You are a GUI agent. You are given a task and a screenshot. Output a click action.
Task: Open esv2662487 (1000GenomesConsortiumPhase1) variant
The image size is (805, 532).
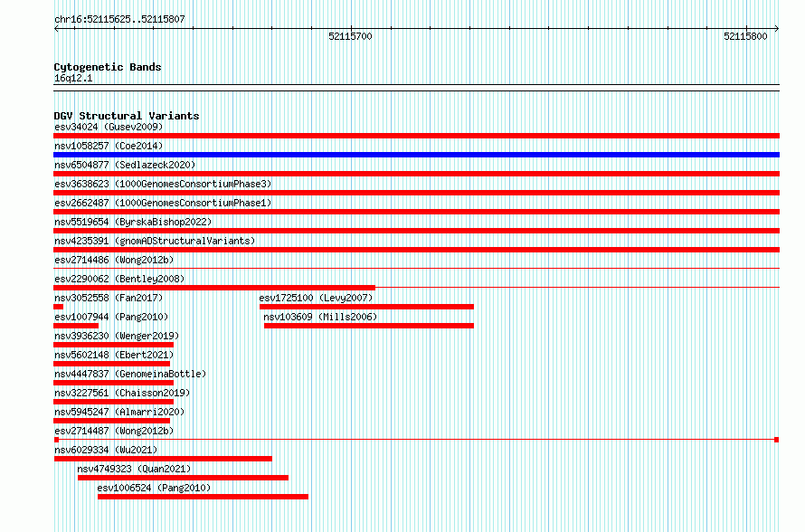pos(163,203)
